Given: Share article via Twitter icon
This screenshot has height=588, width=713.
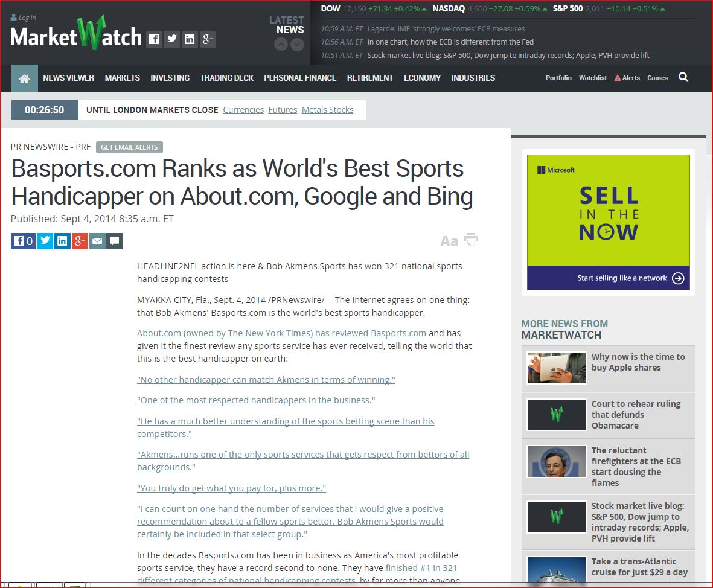Looking at the screenshot, I should [45, 241].
